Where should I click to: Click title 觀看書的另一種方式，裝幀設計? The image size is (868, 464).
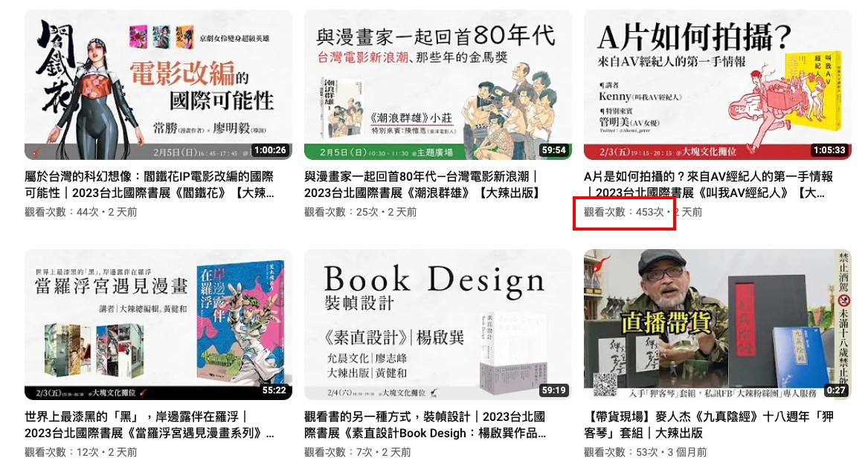click(425, 425)
